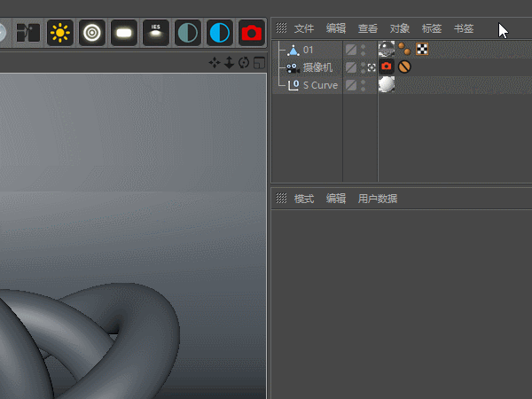This screenshot has height=399, width=532.
Task: Click the viewport rotate camera icon
Action: (244, 63)
